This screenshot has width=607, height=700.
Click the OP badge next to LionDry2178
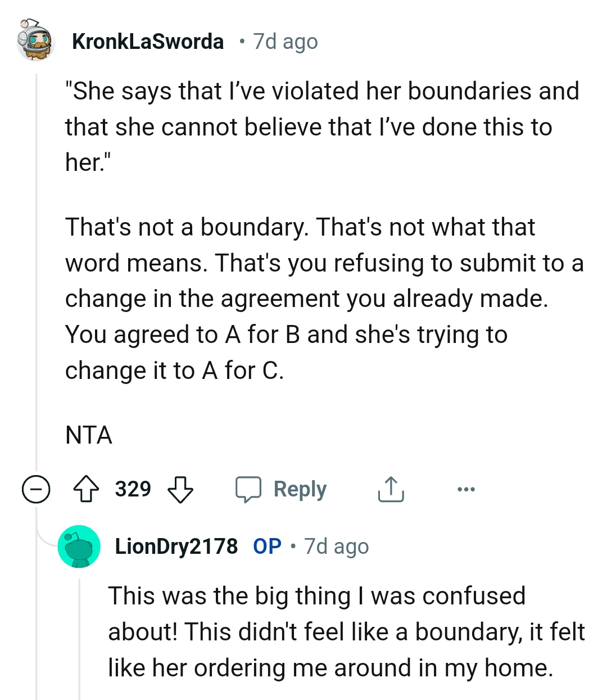click(268, 545)
